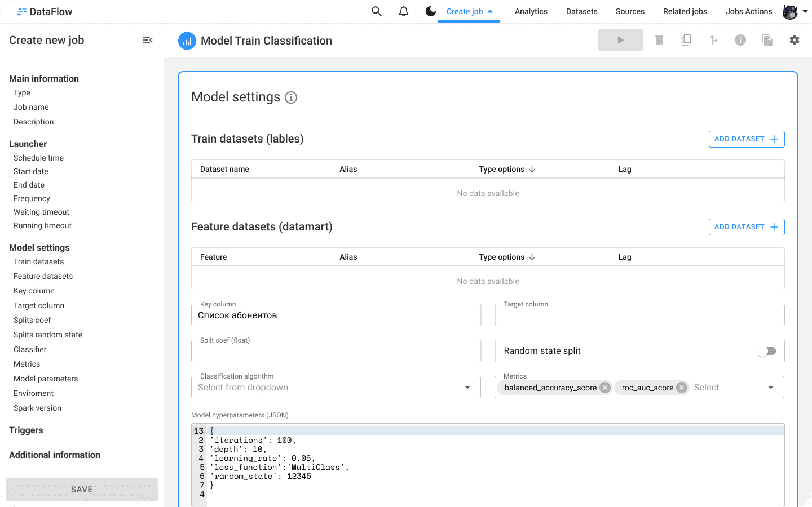The width and height of the screenshot is (812, 507).
Task: Remove the roc_auc_score metric chip
Action: point(681,388)
